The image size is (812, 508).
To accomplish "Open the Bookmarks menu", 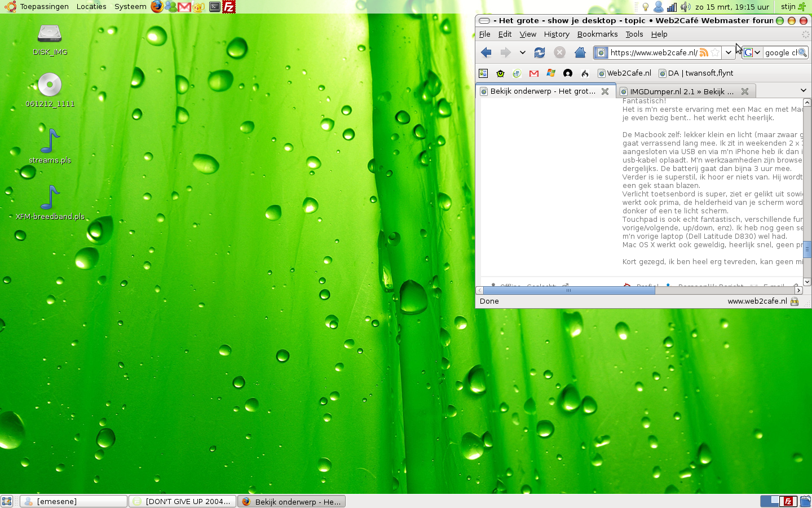I will coord(597,34).
